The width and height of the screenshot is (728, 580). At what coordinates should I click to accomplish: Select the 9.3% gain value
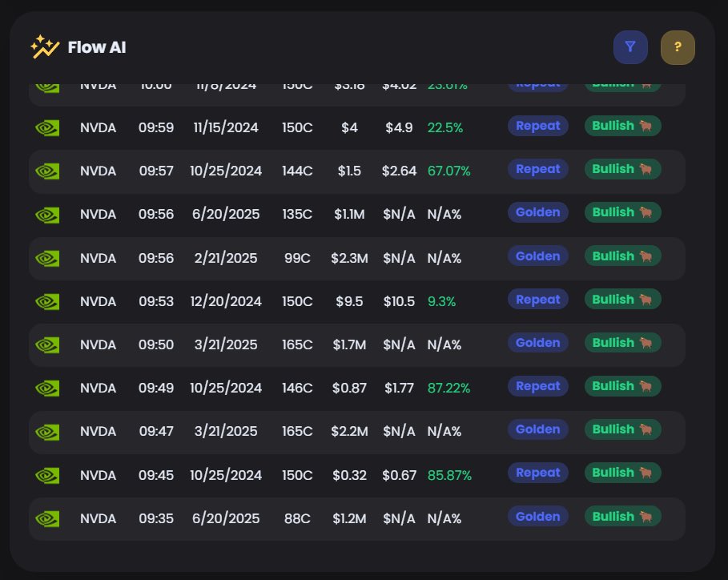(x=441, y=301)
